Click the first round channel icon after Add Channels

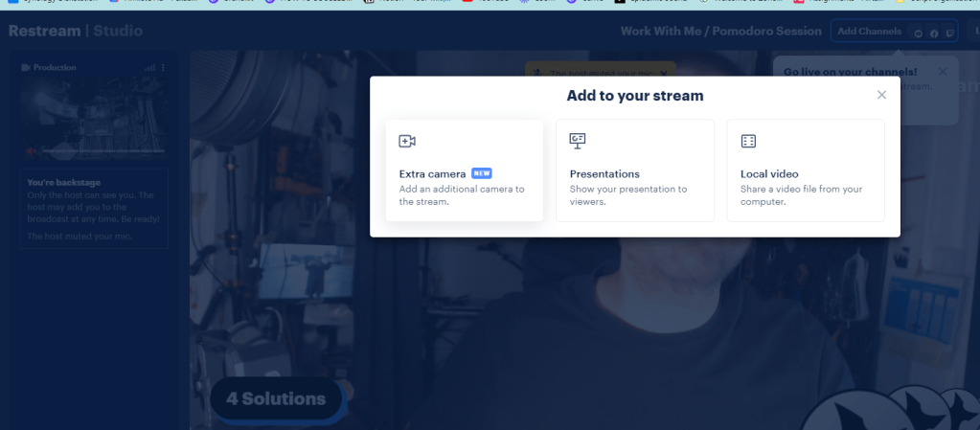click(x=918, y=34)
